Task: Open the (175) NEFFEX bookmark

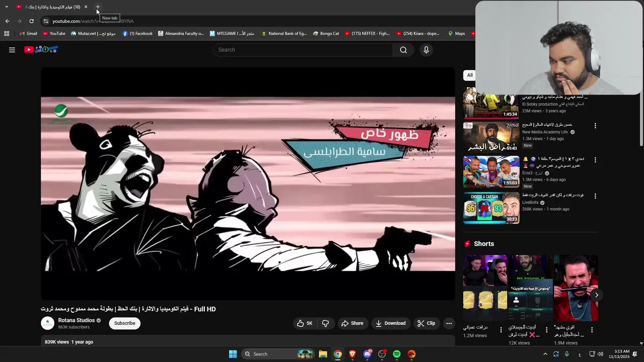Action: pos(367,34)
